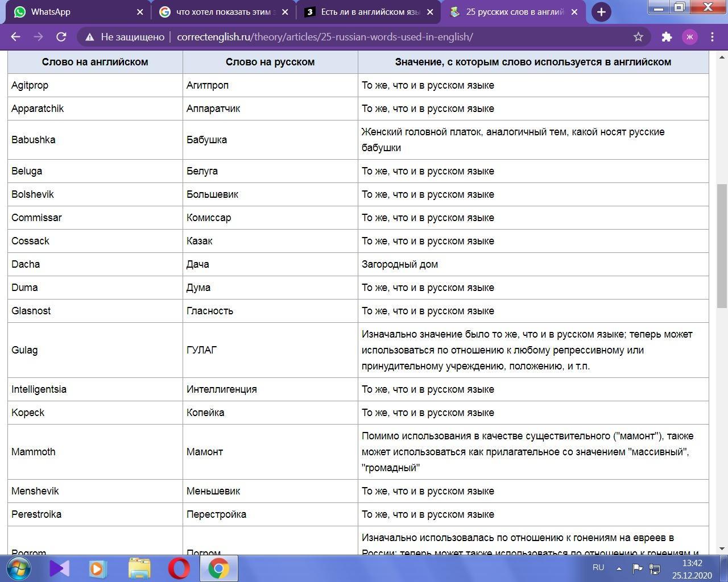Open a new browser tab
The height and width of the screenshot is (582, 728).
pos(601,12)
